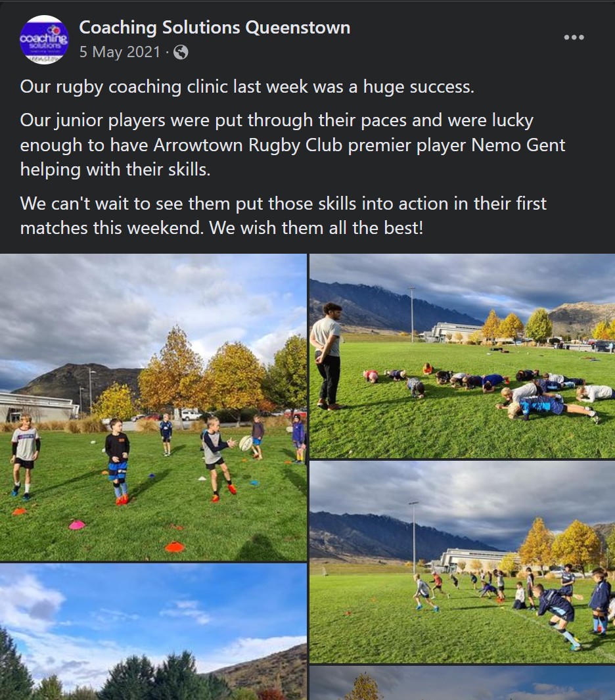The image size is (615, 700).
Task: Click the pink cone in the first photo
Action: (78, 525)
